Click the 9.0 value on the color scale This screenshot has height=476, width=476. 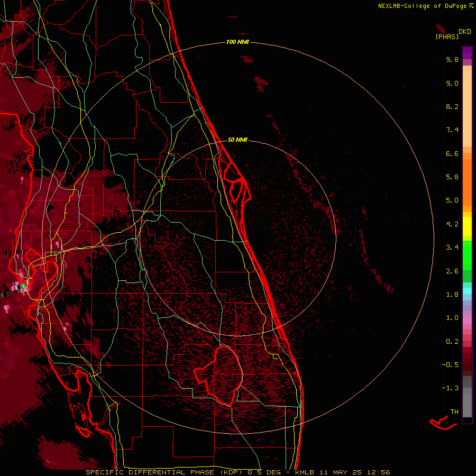pyautogui.click(x=452, y=83)
